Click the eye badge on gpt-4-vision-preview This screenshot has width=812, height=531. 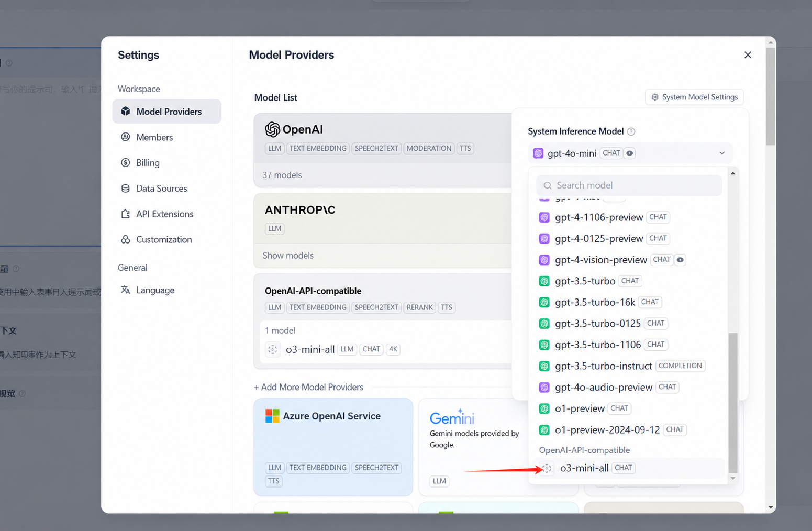click(680, 260)
